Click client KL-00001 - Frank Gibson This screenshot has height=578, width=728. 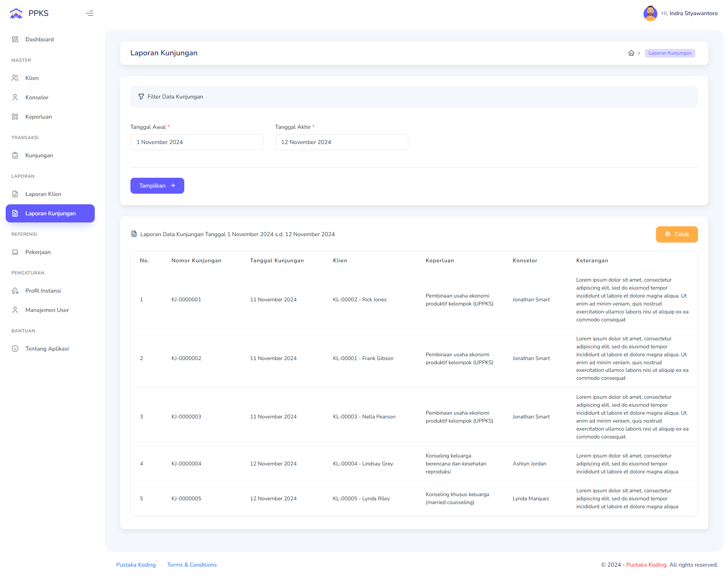point(363,358)
